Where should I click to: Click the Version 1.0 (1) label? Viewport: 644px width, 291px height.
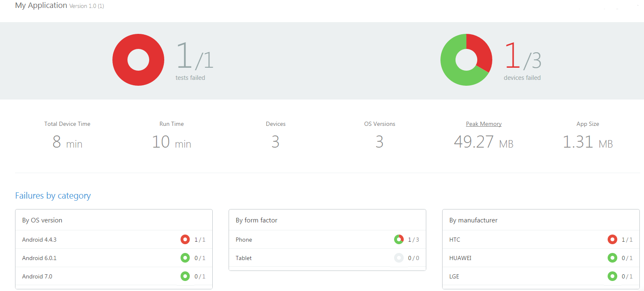tap(87, 6)
